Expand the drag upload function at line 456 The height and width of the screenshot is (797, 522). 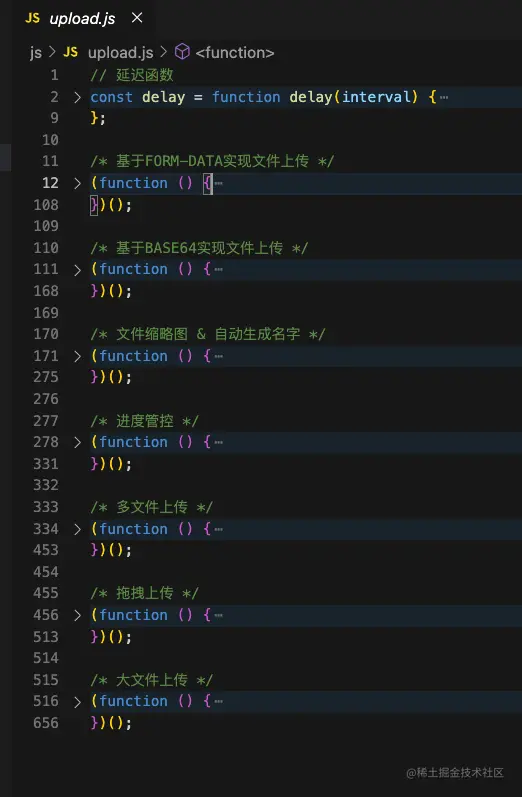point(77,615)
